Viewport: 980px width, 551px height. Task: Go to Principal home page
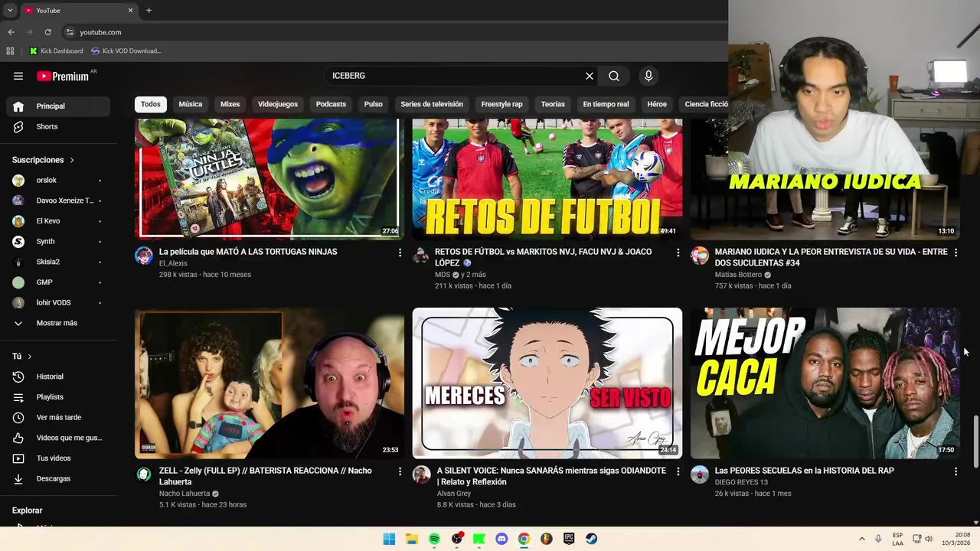click(x=58, y=106)
